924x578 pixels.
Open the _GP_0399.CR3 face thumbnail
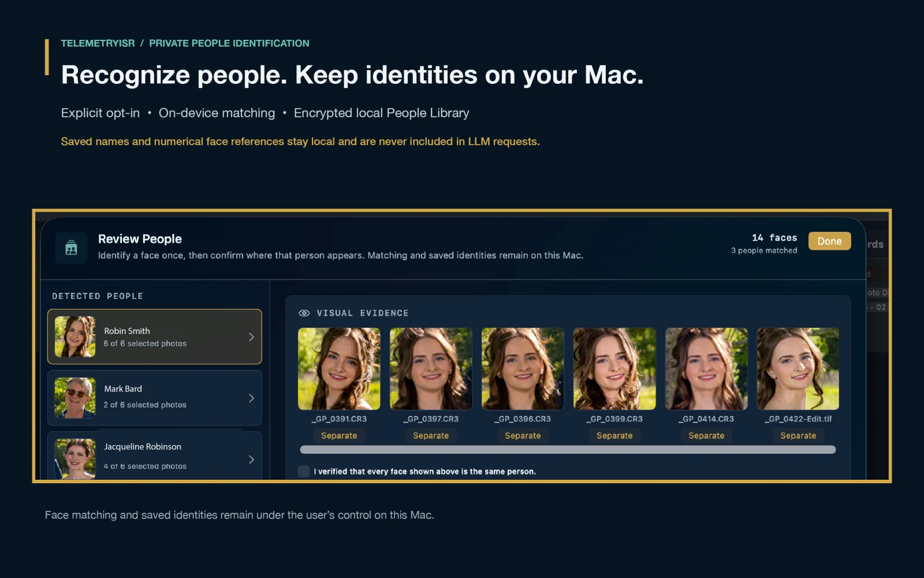point(614,369)
